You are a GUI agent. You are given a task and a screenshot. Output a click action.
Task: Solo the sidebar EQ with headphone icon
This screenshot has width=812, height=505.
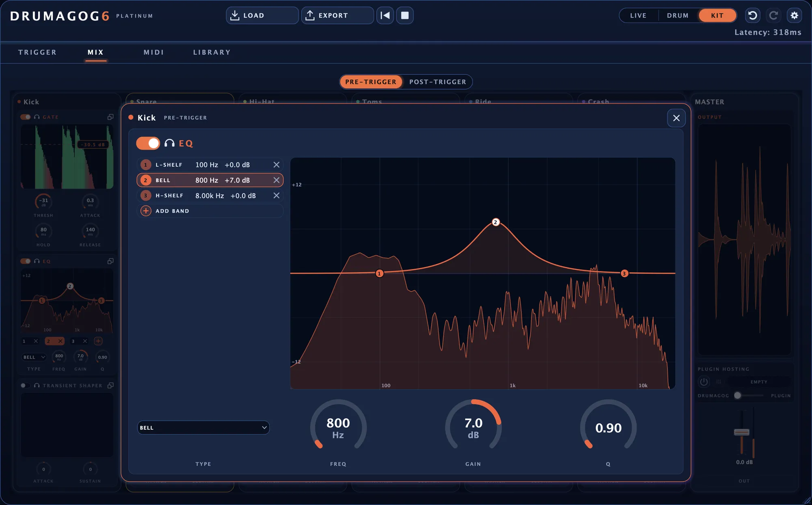(x=37, y=261)
